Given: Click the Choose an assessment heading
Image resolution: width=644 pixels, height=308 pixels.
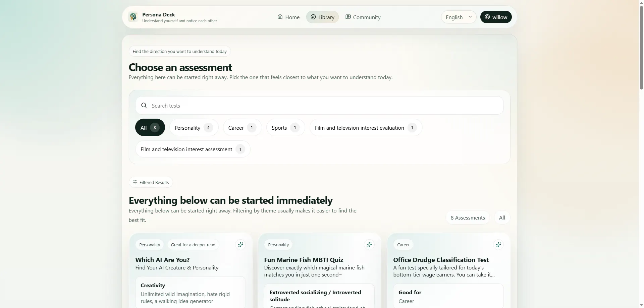Looking at the screenshot, I should 180,67.
